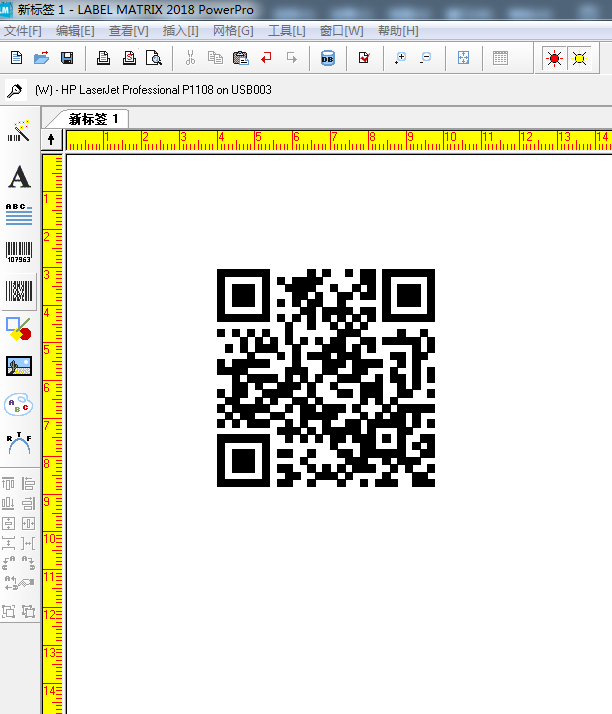The image size is (612, 714).
Task: Click the align bottom edges icon
Action: coord(8,504)
